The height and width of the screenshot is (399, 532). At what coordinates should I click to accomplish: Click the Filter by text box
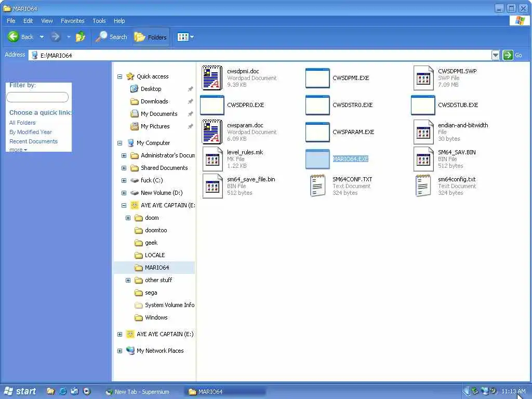click(37, 97)
